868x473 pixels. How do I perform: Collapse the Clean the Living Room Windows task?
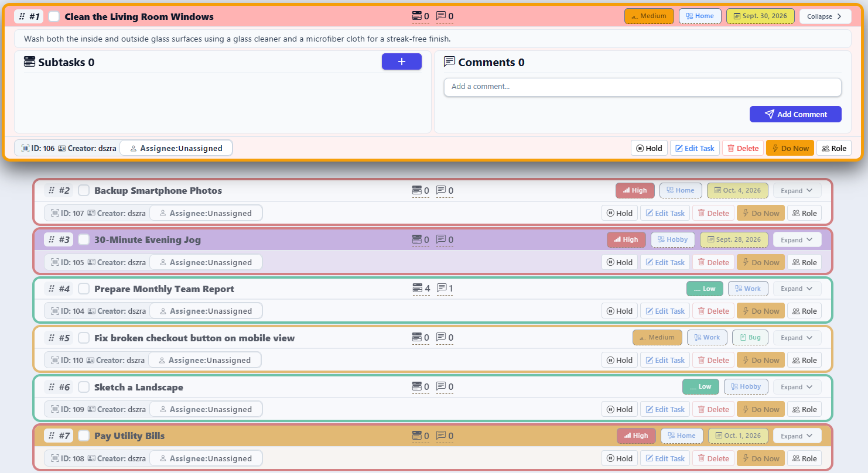(825, 16)
